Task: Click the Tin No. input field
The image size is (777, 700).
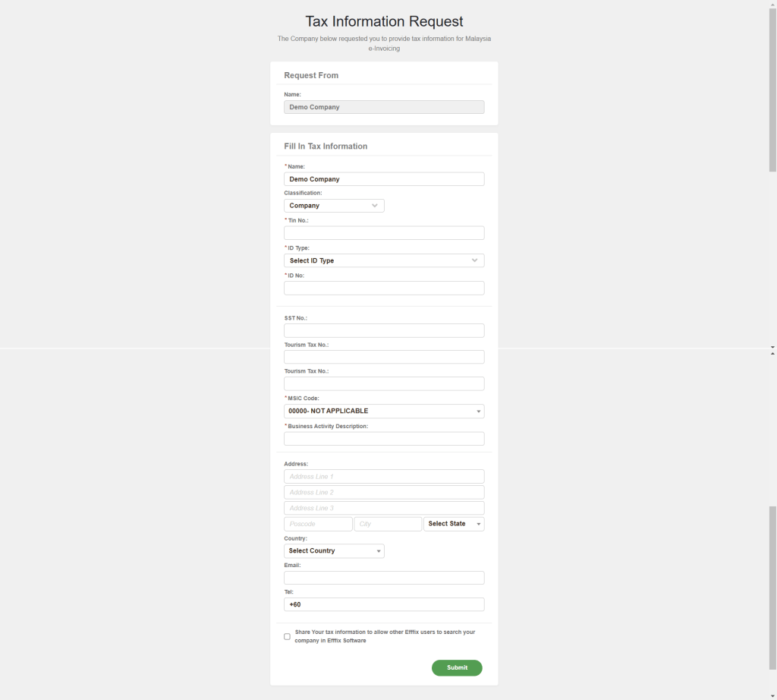Action: coord(384,233)
